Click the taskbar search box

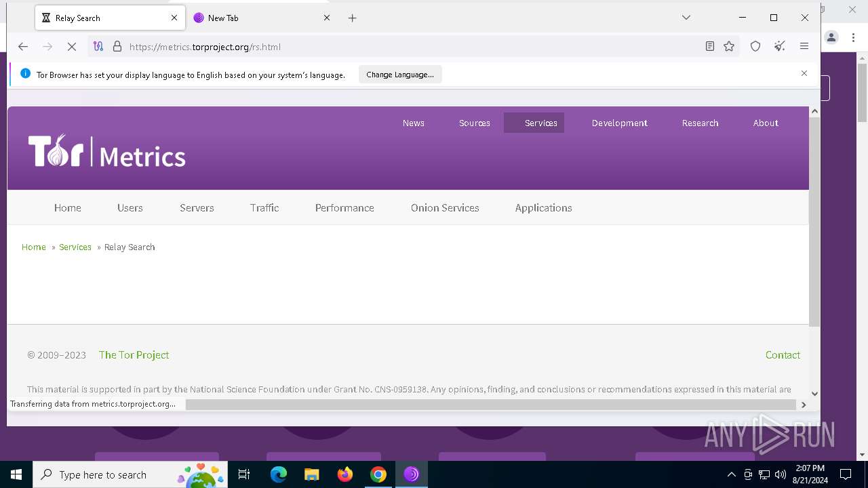click(x=131, y=474)
